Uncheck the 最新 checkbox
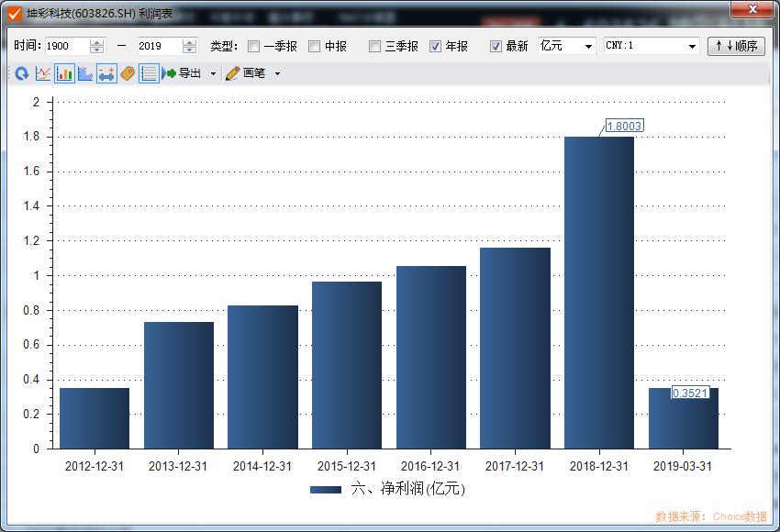Image resolution: width=780 pixels, height=532 pixels. pyautogui.click(x=496, y=46)
